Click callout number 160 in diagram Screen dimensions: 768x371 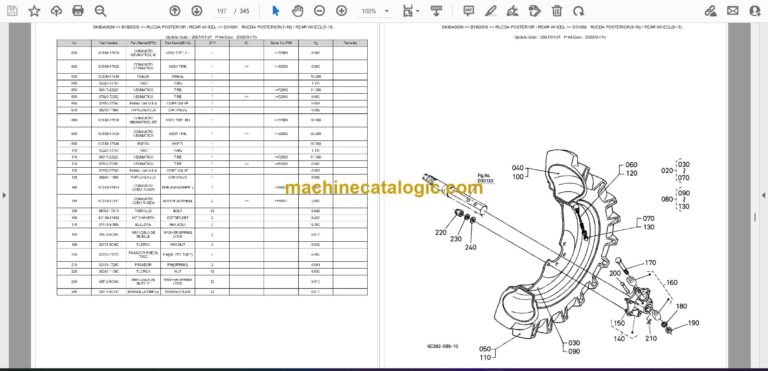[672, 282]
